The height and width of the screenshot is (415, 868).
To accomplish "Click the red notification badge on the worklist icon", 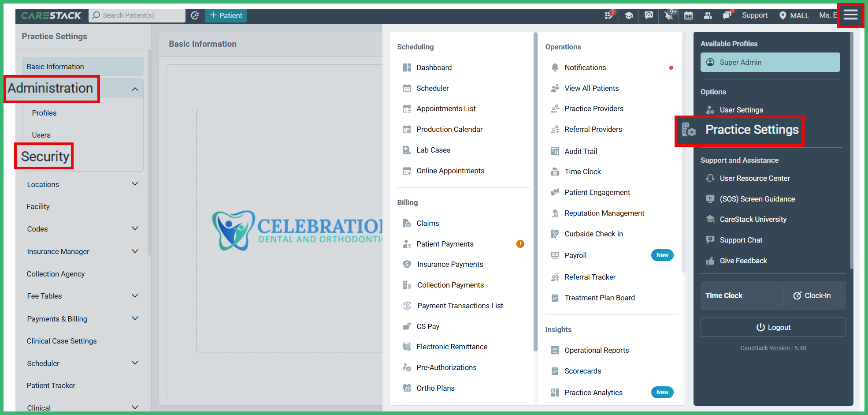I will pos(612,11).
